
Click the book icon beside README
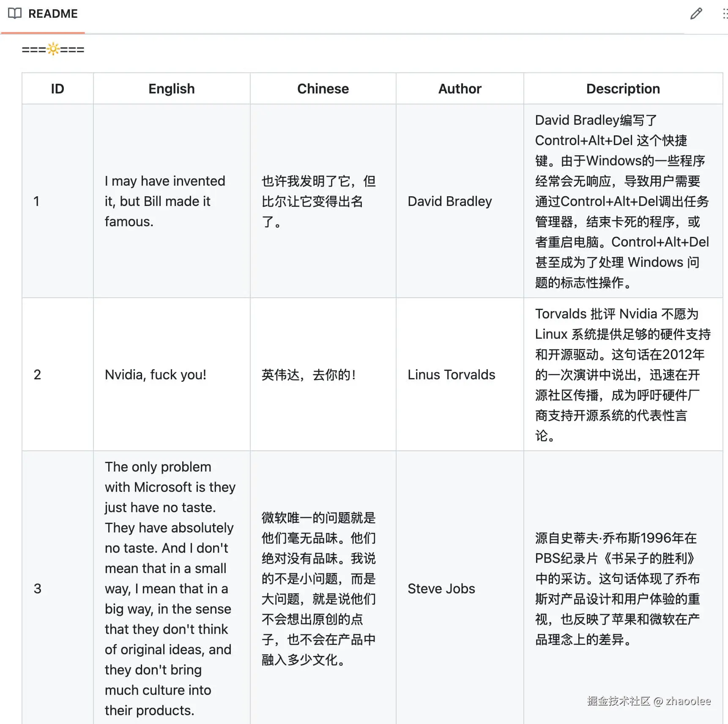(x=14, y=14)
